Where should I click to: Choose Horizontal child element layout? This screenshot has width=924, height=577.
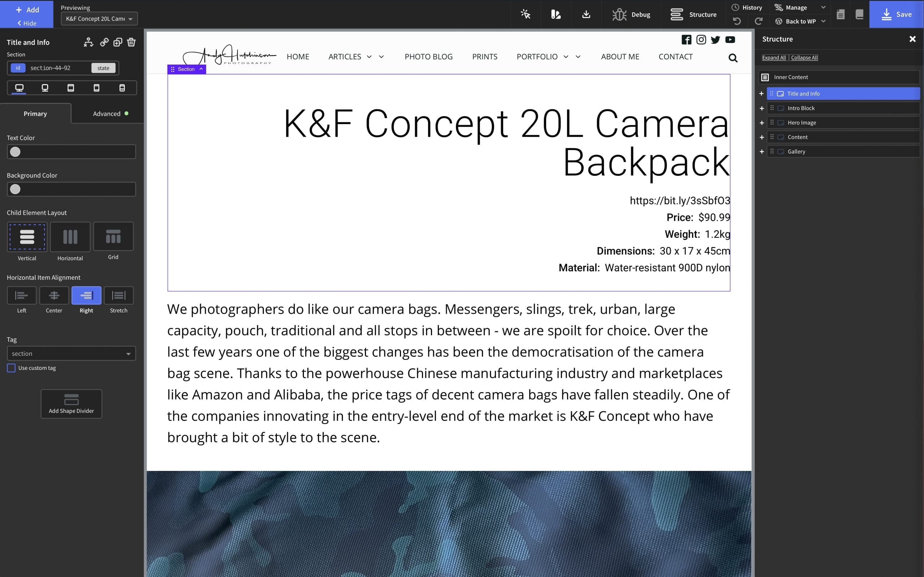tap(70, 237)
